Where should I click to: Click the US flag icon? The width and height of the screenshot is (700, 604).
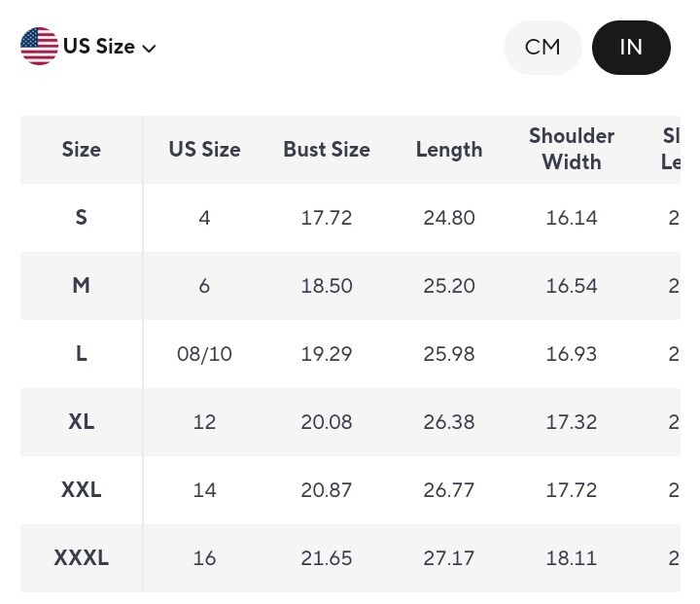coord(39,47)
